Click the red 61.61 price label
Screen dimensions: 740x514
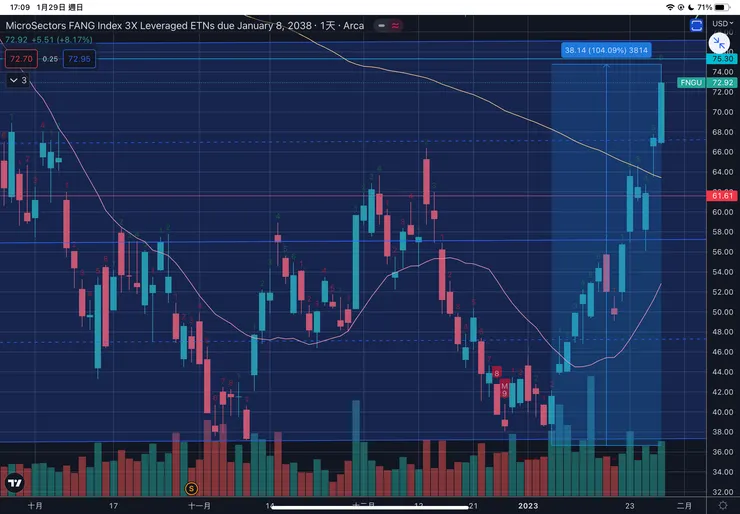(722, 196)
